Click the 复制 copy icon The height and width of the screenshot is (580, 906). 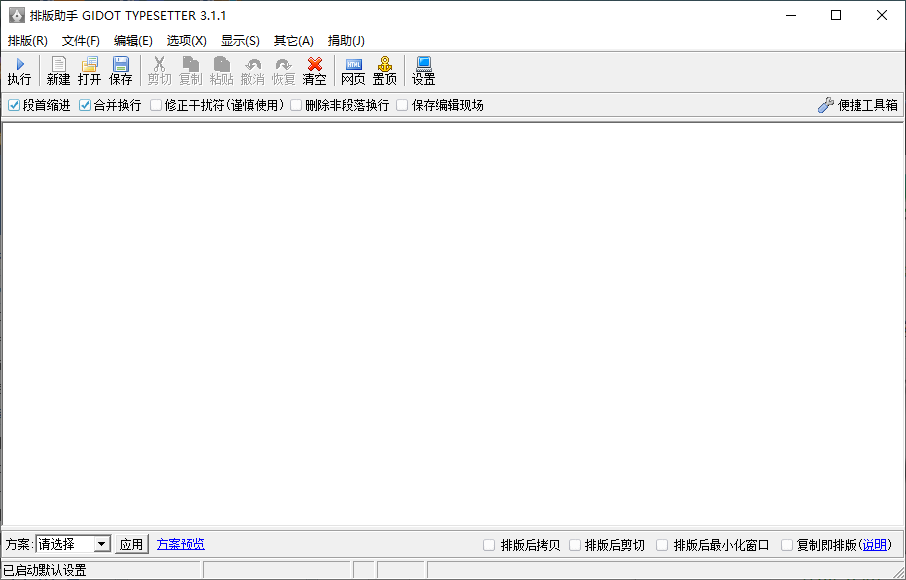tap(191, 64)
